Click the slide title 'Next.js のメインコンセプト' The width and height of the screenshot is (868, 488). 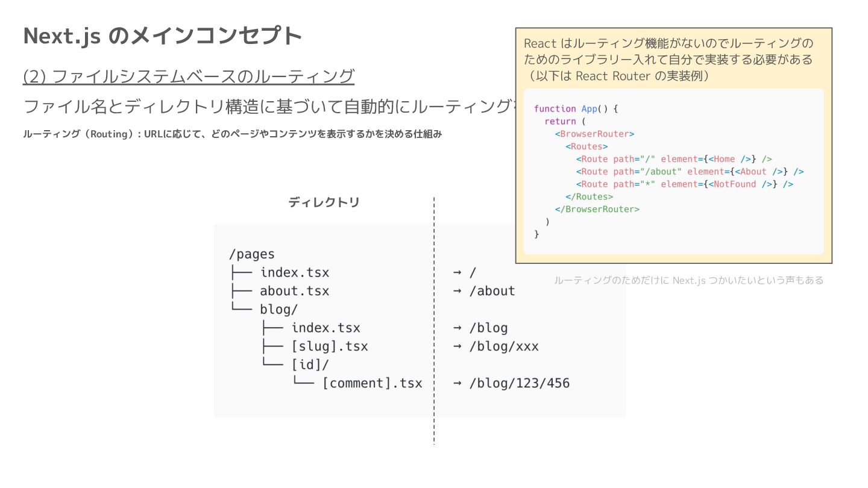162,36
